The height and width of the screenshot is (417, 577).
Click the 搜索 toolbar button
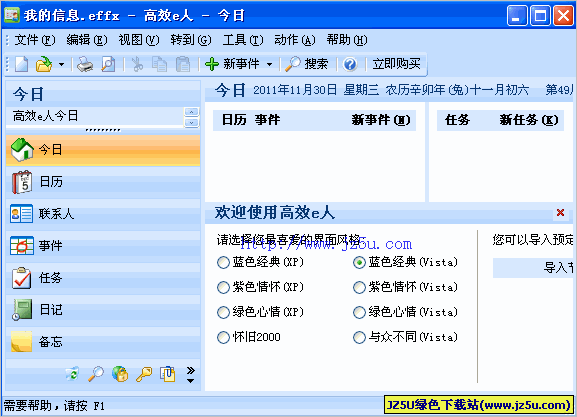pyautogui.click(x=307, y=64)
